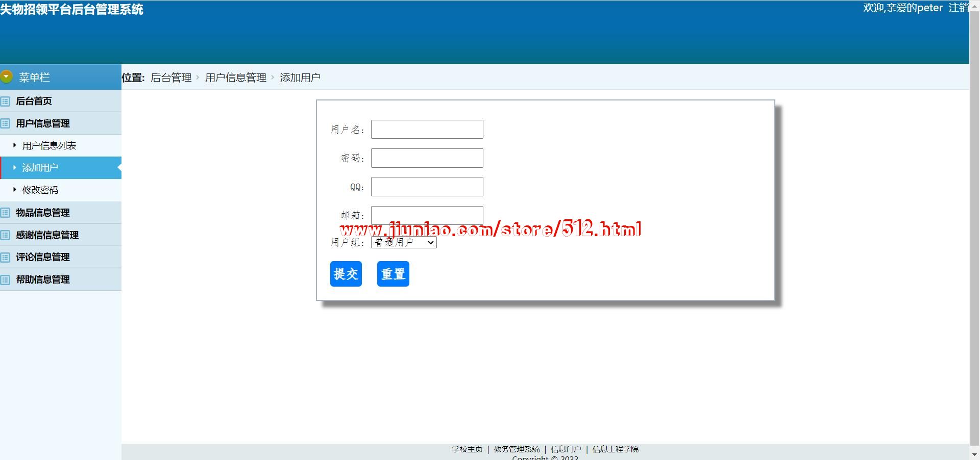Focus the 邮箱 input field

[x=427, y=215]
